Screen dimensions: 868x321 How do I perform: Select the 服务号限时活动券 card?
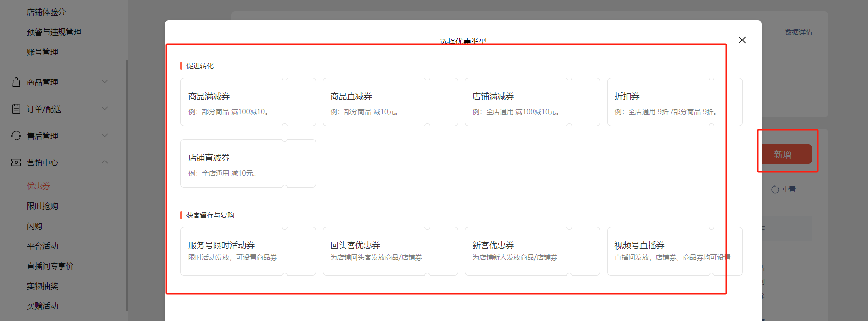coord(248,251)
